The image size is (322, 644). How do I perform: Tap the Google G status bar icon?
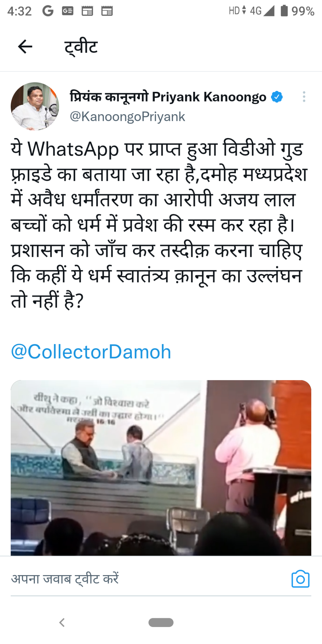click(x=48, y=11)
